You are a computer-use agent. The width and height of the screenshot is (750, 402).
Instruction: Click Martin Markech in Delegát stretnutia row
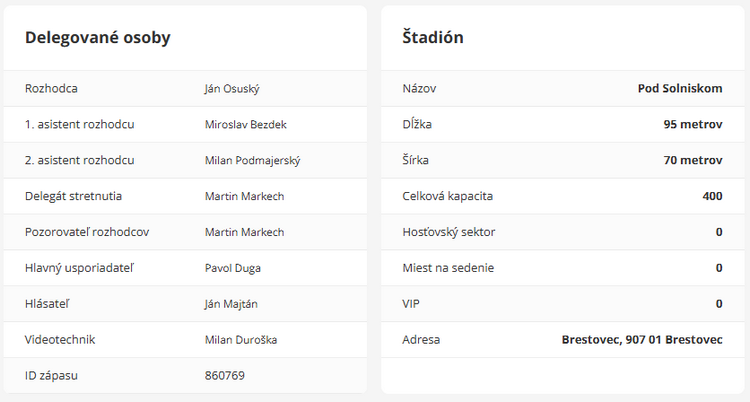244,196
